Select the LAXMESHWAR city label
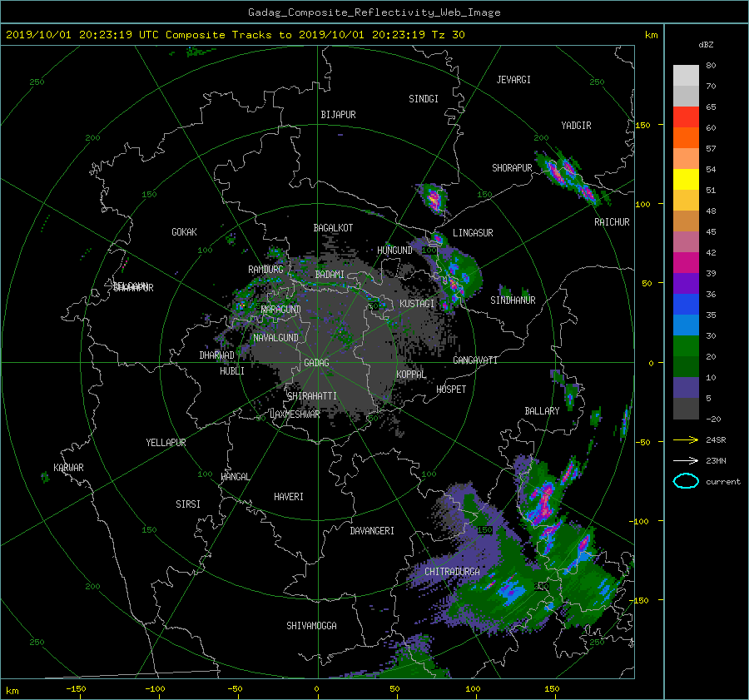Screen dimensions: 749x700 pyautogui.click(x=295, y=415)
